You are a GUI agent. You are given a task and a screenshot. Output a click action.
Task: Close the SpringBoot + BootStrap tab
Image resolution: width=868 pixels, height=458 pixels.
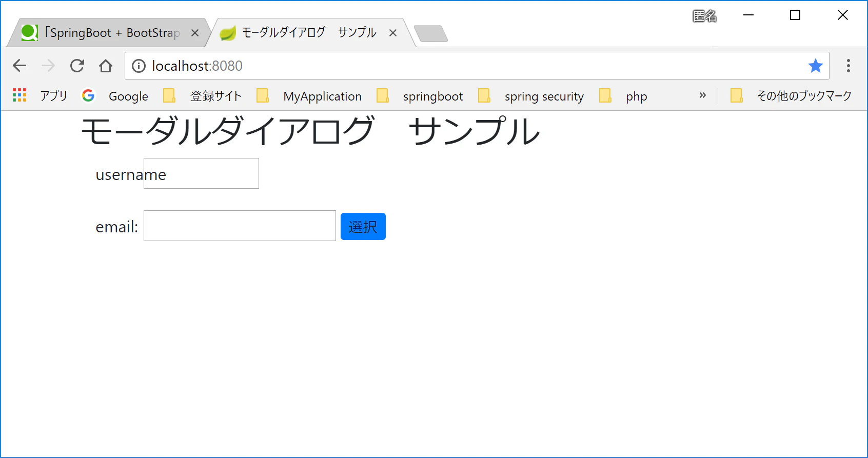(195, 33)
